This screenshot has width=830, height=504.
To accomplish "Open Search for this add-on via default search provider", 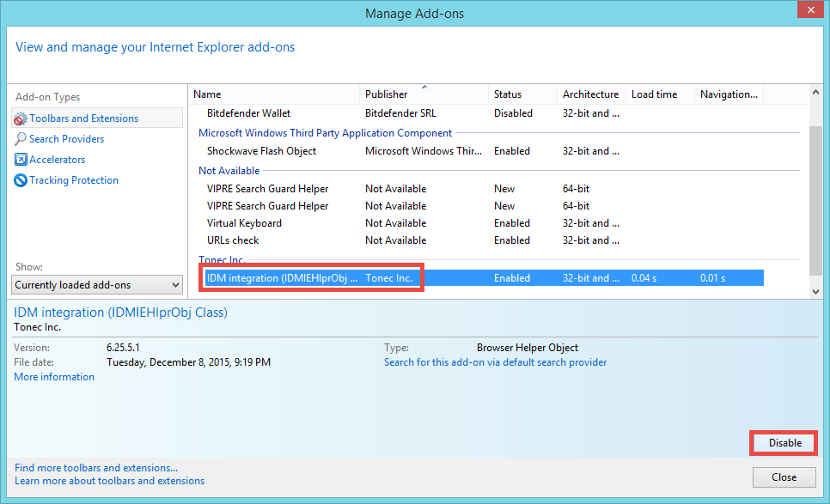I will click(496, 362).
